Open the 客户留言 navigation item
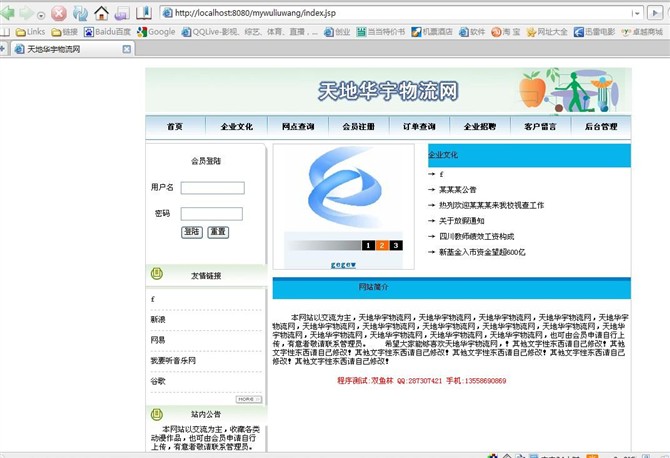The image size is (670, 458). (541, 126)
